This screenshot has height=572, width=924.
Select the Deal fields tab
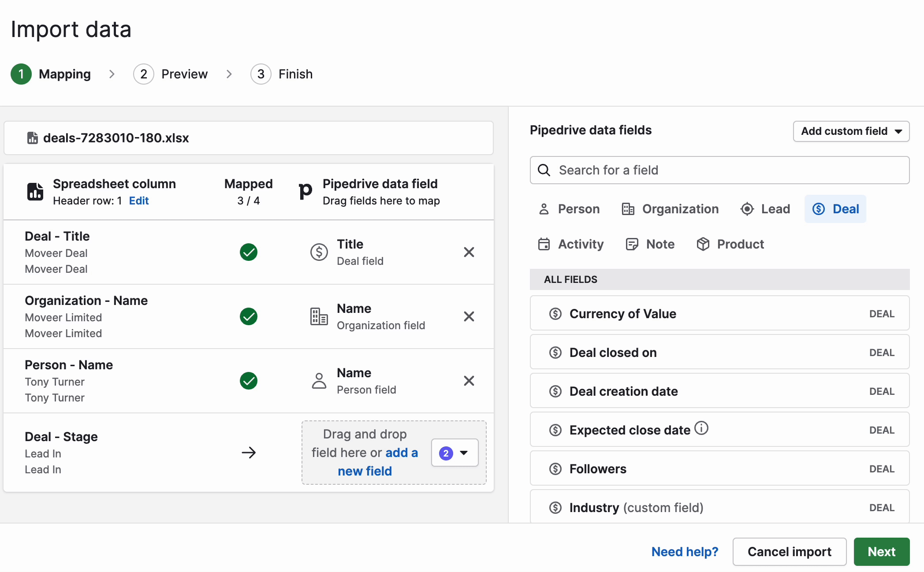pyautogui.click(x=835, y=209)
